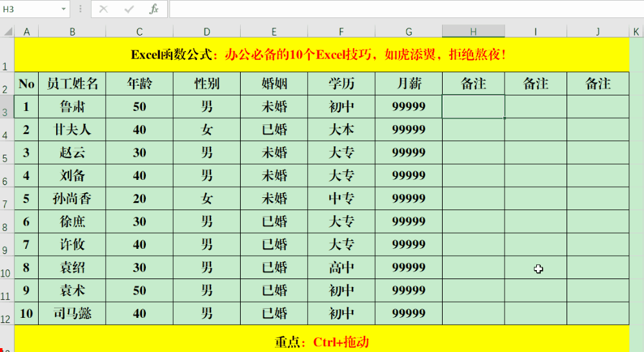This screenshot has height=352, width=644.
Task: Select 甘夫人's age cell showing 40
Action: [x=139, y=130]
